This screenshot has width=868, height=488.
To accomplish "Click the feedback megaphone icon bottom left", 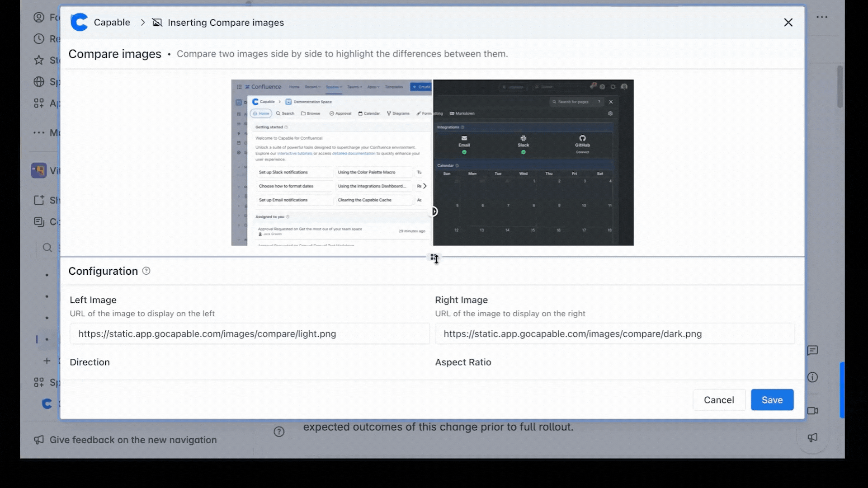I will pyautogui.click(x=39, y=440).
